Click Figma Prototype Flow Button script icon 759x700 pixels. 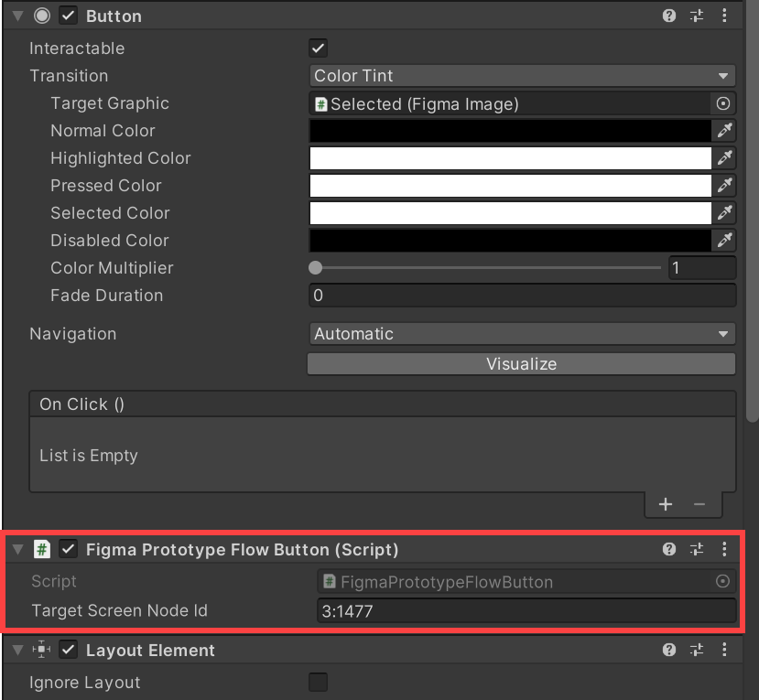pos(42,550)
